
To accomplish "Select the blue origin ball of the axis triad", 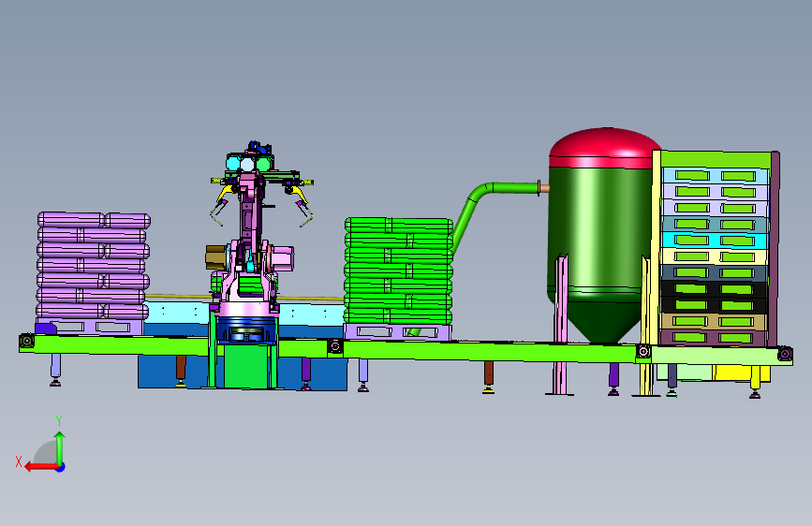I will [x=61, y=467].
